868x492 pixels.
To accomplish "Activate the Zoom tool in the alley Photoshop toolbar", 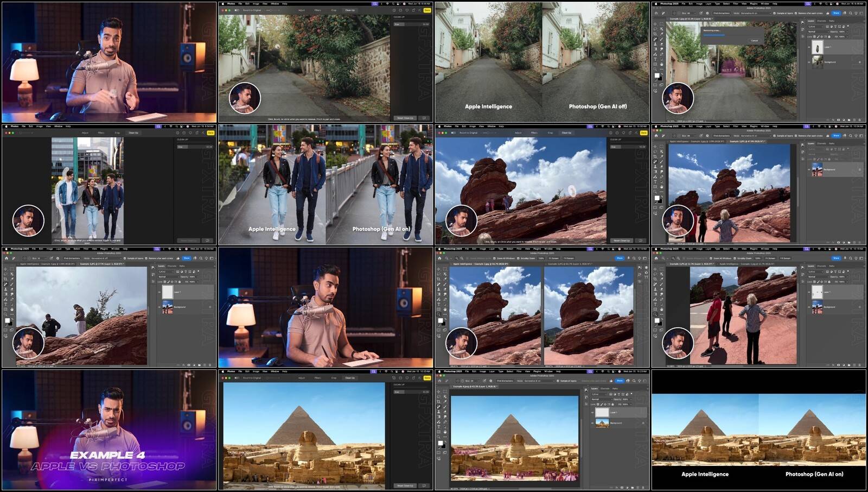I will click(x=655, y=69).
